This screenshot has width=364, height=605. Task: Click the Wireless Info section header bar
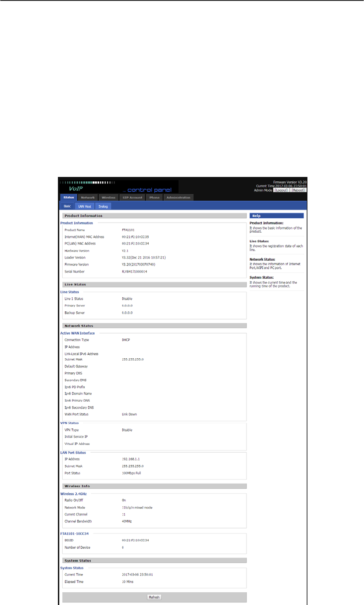[154, 486]
